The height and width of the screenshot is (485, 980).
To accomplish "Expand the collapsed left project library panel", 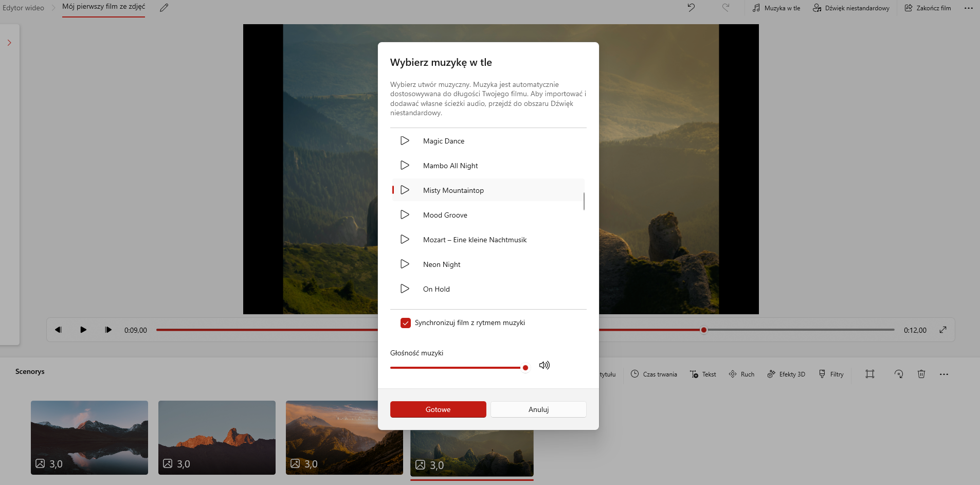I will pyautogui.click(x=9, y=43).
